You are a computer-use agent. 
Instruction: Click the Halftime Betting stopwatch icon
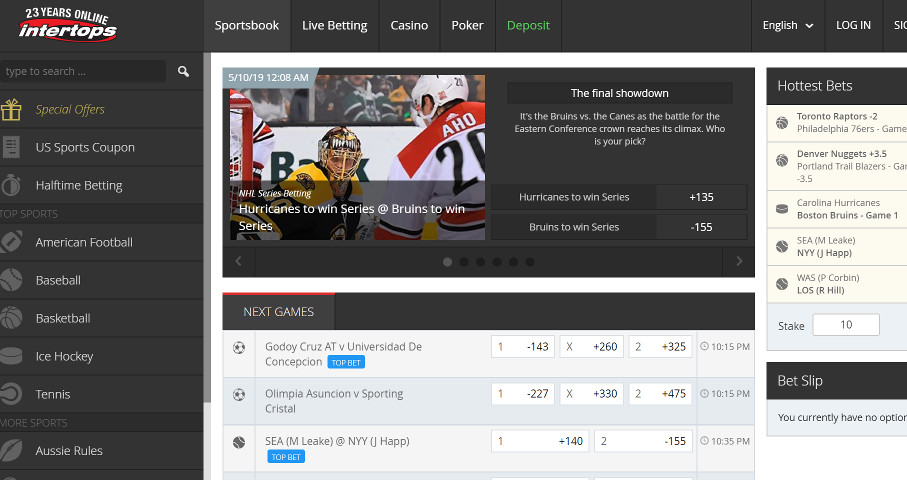tap(10, 186)
